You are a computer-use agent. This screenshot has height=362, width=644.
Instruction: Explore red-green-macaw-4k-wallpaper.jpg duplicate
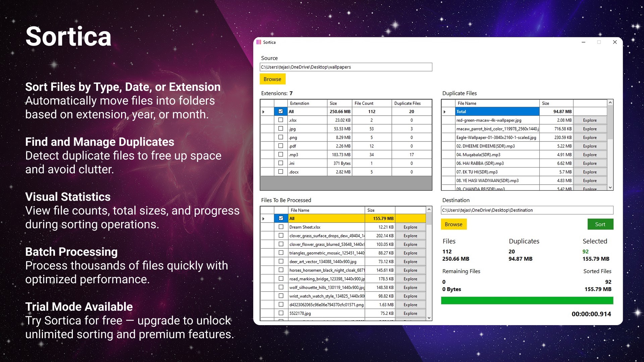590,120
